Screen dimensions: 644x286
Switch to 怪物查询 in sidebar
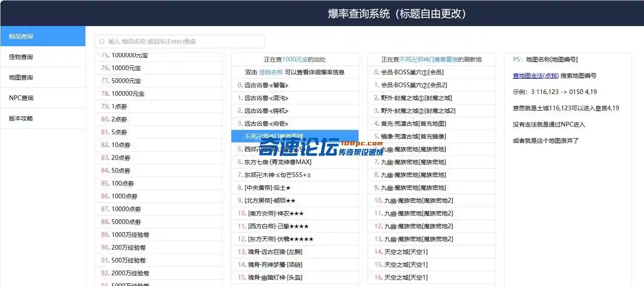(x=43, y=57)
